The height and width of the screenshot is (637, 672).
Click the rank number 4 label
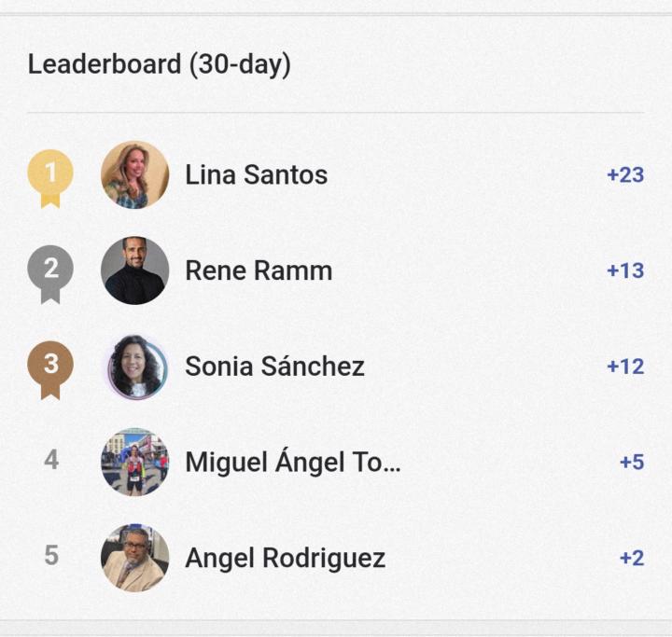pos(51,461)
